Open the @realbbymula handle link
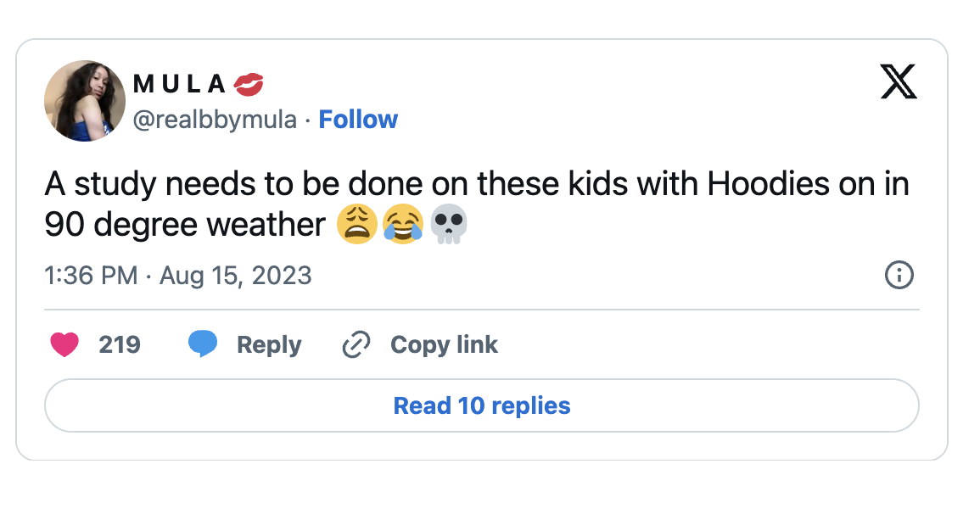This screenshot has height=514, width=980. [217, 119]
